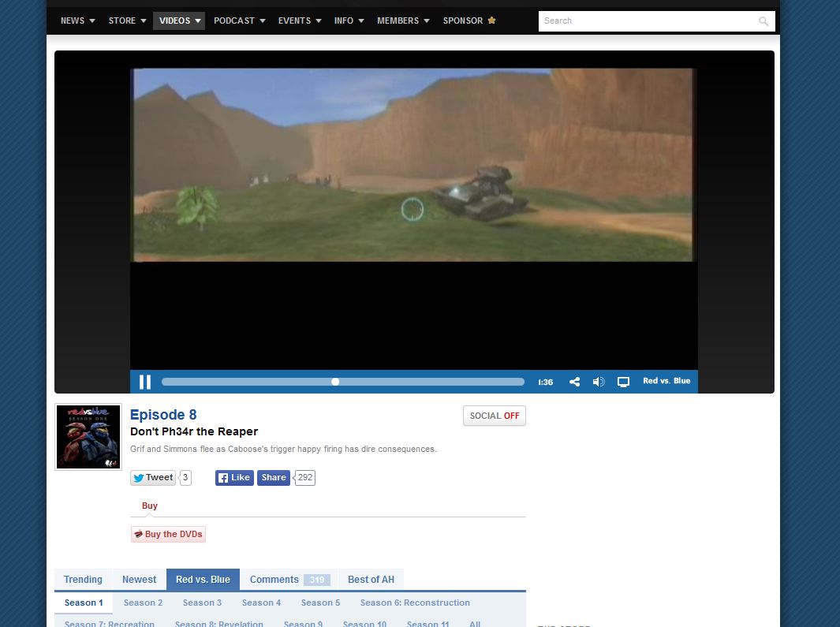Image resolution: width=840 pixels, height=627 pixels.
Task: Expand the STORE dropdown menu
Action: coord(128,21)
